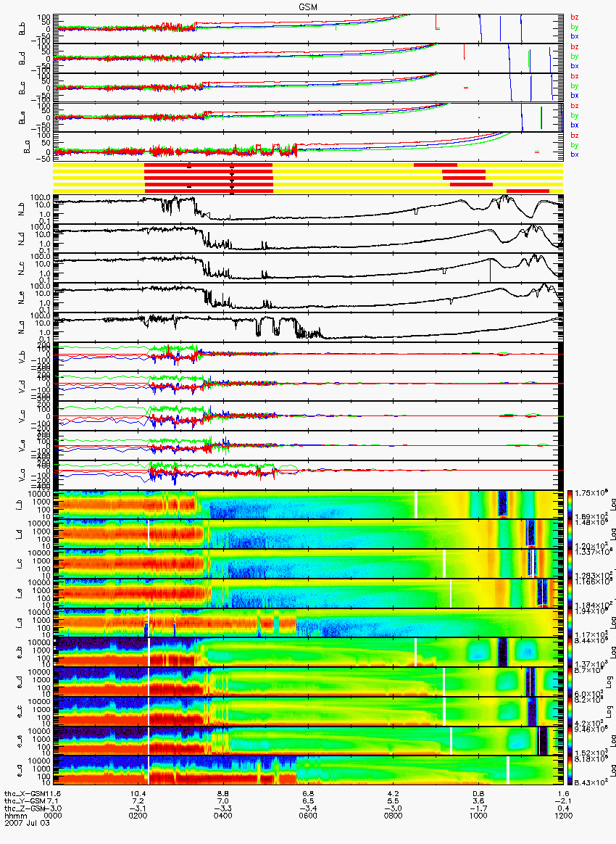
Task: Click the X-GSM value 4.2
Action: tap(394, 794)
